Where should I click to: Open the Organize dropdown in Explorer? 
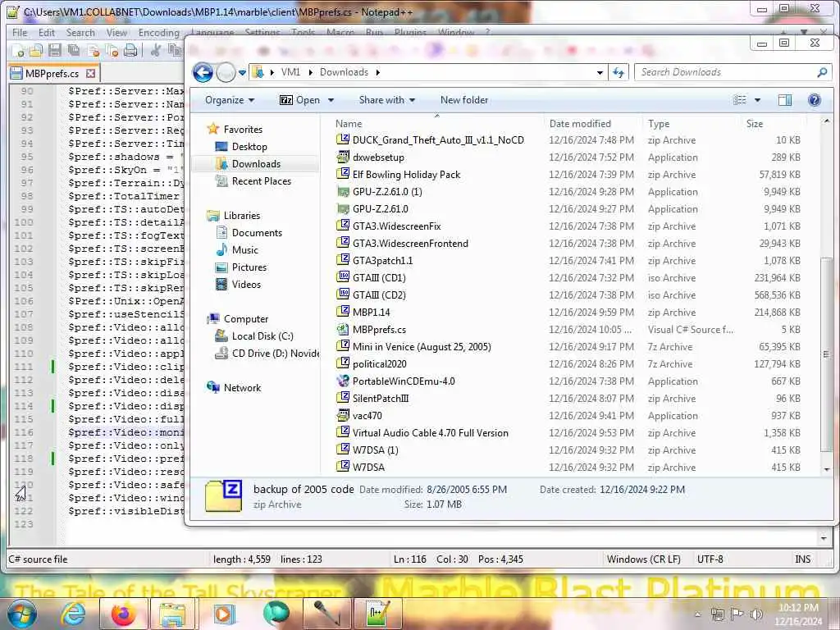pos(230,100)
